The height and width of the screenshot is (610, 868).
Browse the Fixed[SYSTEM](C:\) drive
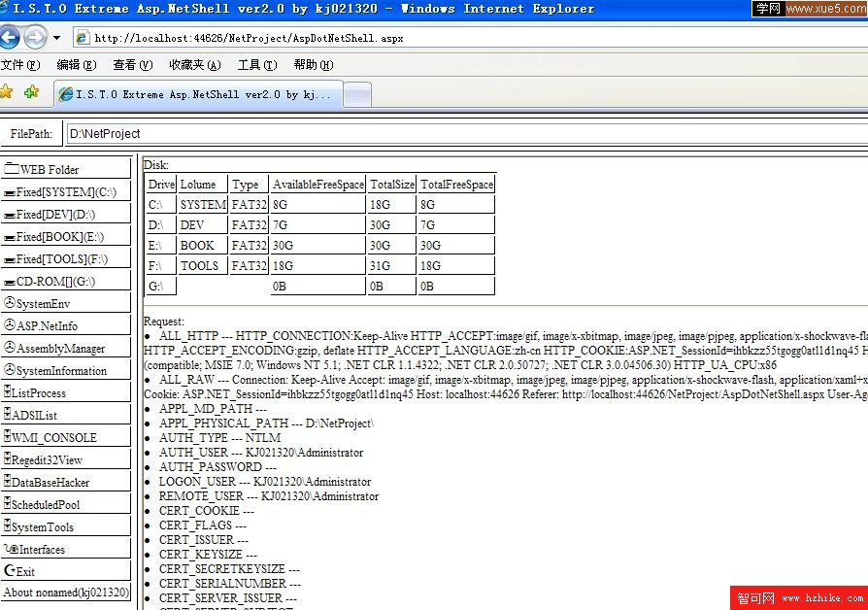tap(66, 191)
